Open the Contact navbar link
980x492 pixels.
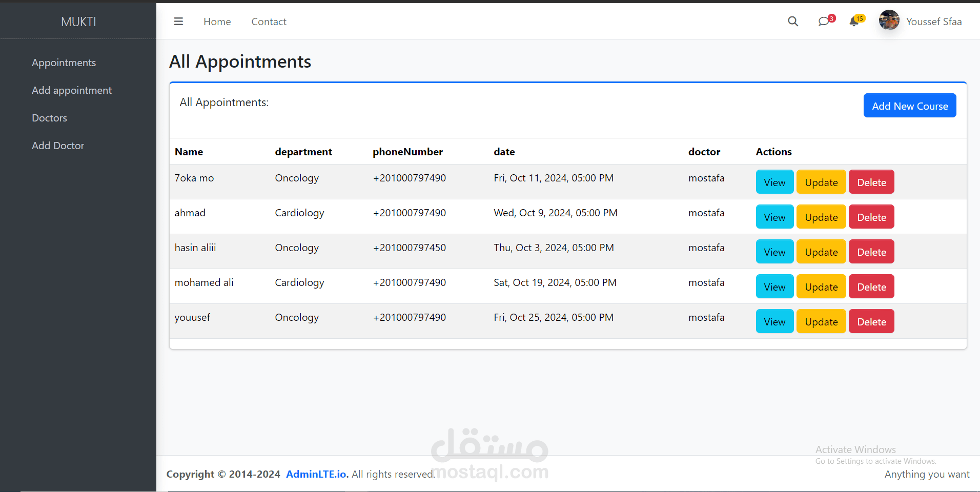[x=269, y=22]
